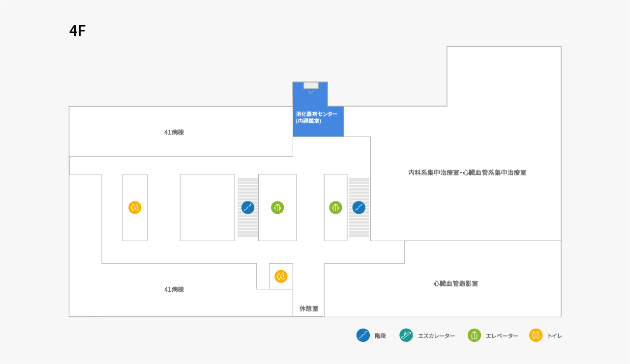
Task: Click the 階段 legend text
Action: (x=380, y=336)
